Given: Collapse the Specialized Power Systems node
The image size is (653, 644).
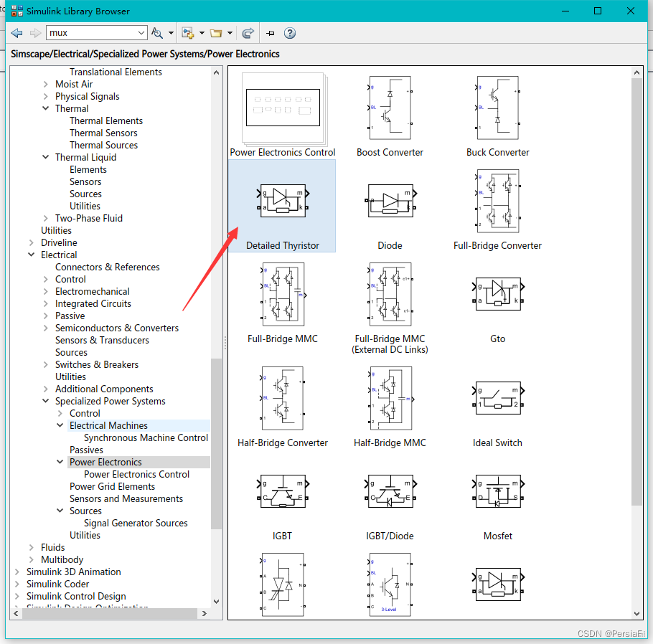Looking at the screenshot, I should point(45,401).
